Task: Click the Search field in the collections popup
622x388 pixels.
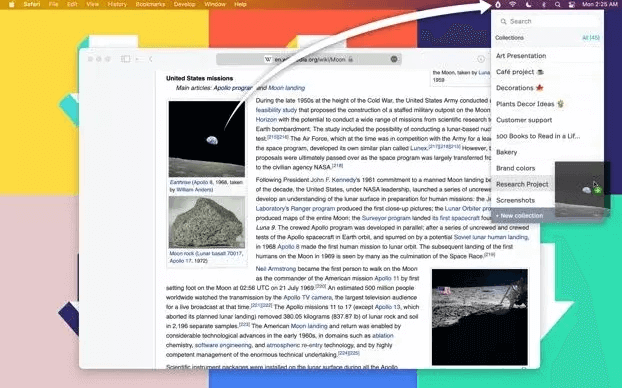Action: (x=547, y=21)
